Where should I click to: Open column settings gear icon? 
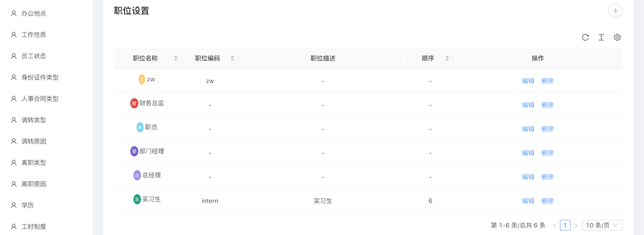[x=617, y=37]
